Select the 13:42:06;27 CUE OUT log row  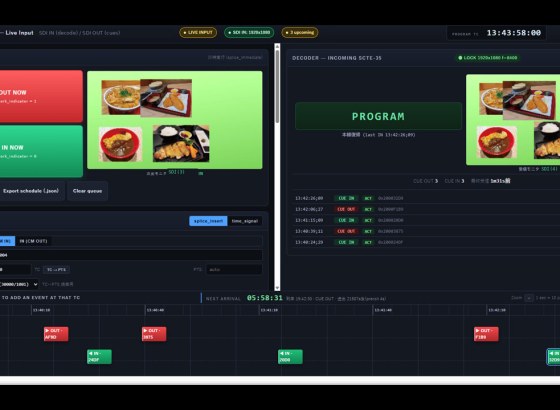[427, 209]
